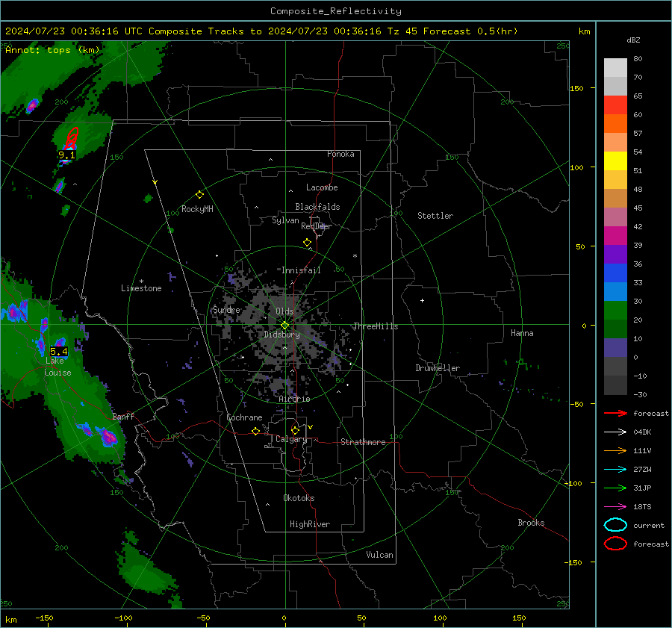Select the green 31JP arrow legend icon
This screenshot has width=672, height=628.
tap(615, 488)
